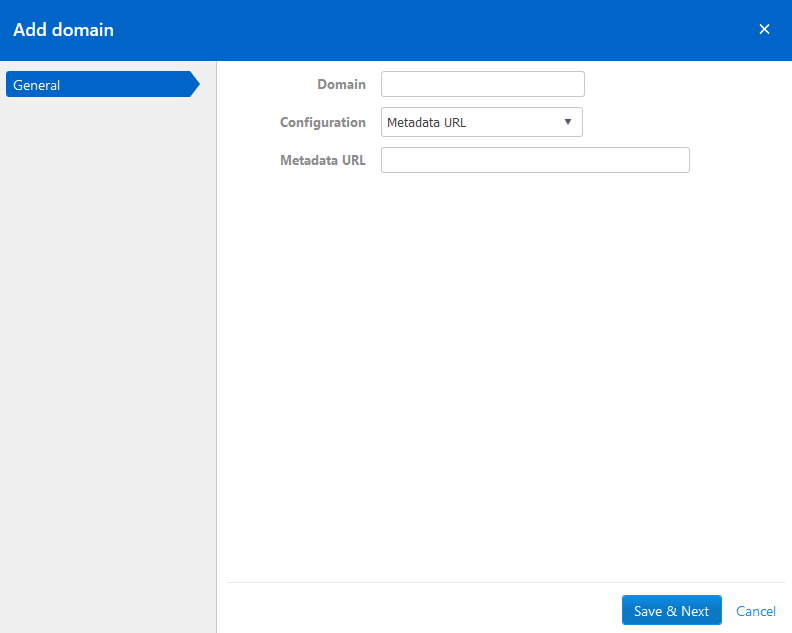The image size is (792, 633).
Task: Click the bold Domain field label
Action: click(341, 84)
